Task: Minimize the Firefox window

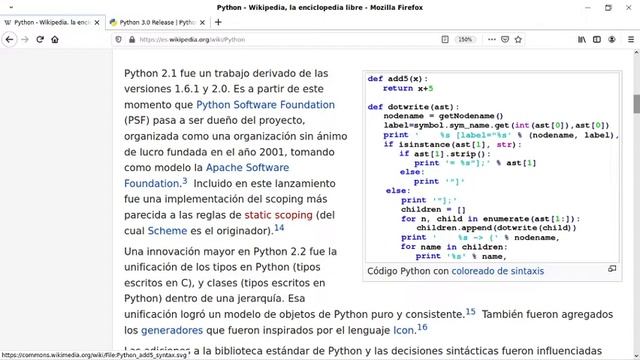Action: 588,7
